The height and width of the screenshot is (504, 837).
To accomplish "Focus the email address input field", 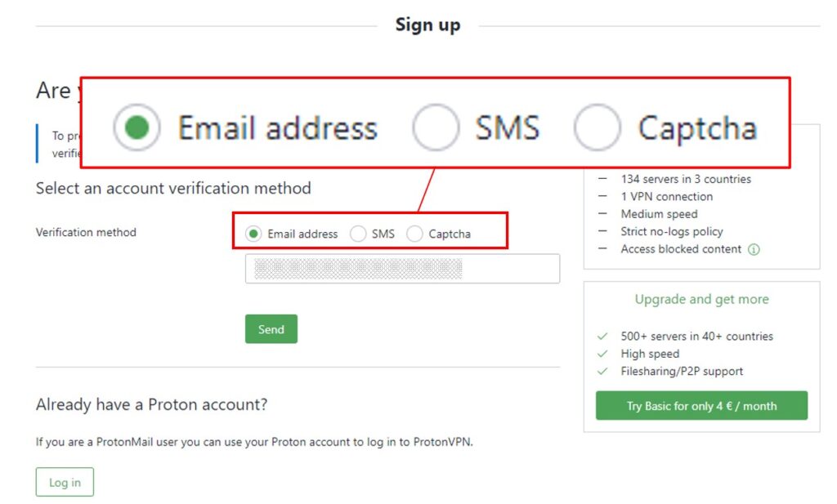I will [x=402, y=269].
